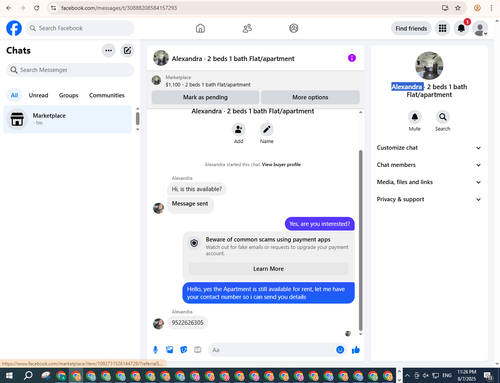Bookmark this page with star icon
Image resolution: width=500 pixels, height=383 pixels.
[458, 8]
